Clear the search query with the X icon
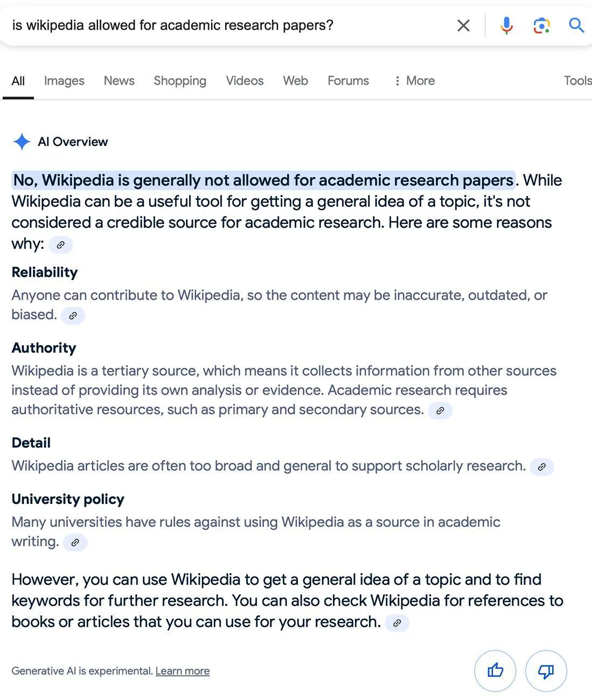592x700 pixels. click(463, 25)
